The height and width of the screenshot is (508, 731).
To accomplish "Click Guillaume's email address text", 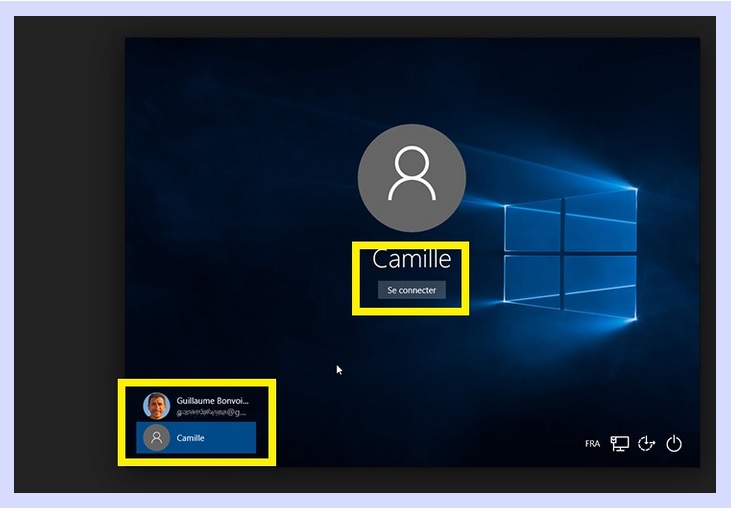I will 211,412.
